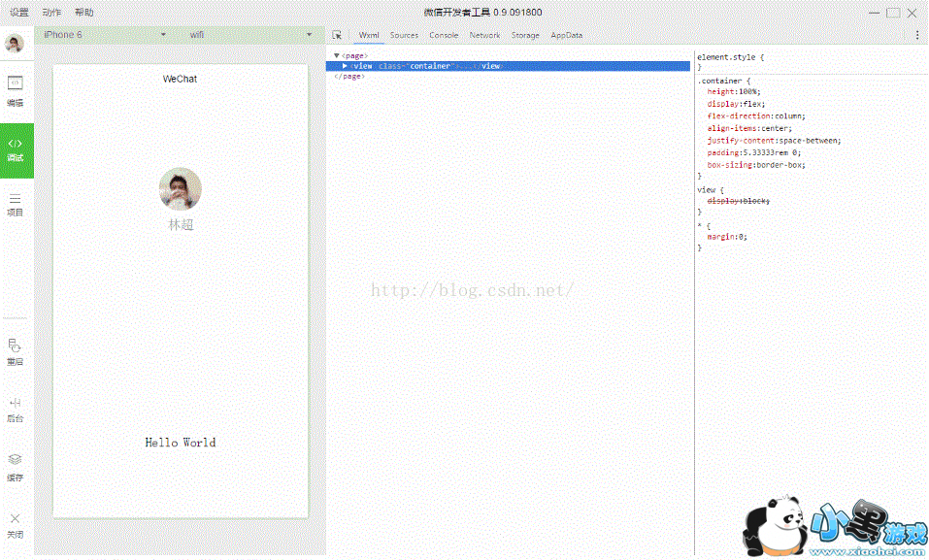Click the profile photo in the simulator

click(181, 188)
